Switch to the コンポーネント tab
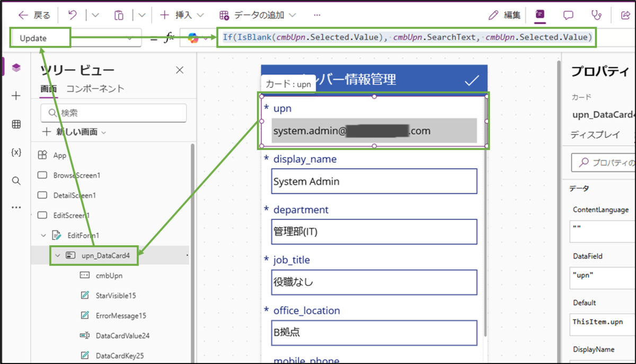The image size is (636, 364). point(95,88)
